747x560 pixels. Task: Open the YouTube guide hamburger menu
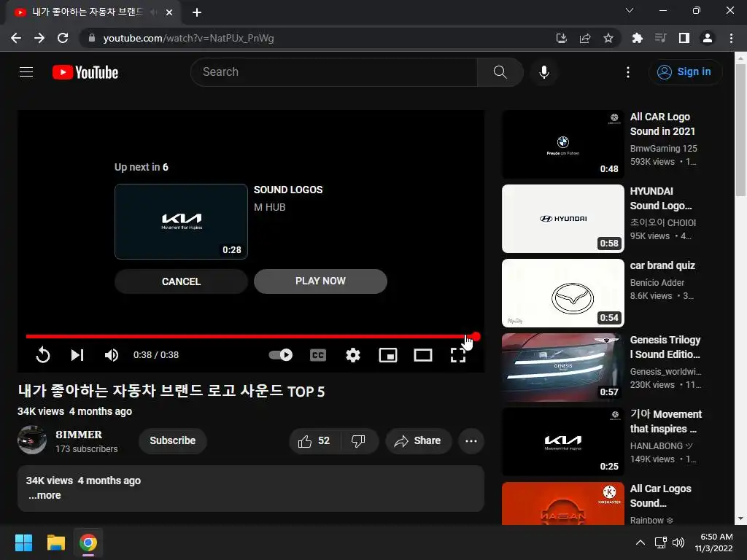pyautogui.click(x=26, y=72)
